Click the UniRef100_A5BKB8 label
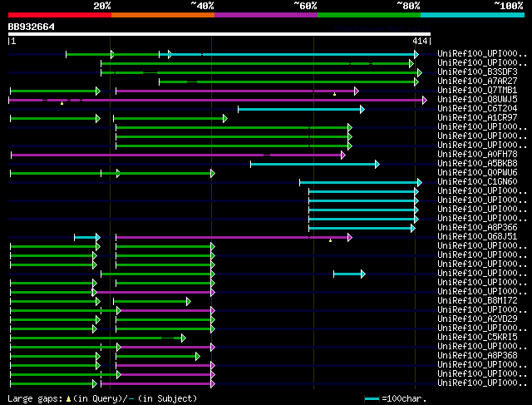Screen dimensions: 532x405 pyautogui.click(x=477, y=164)
